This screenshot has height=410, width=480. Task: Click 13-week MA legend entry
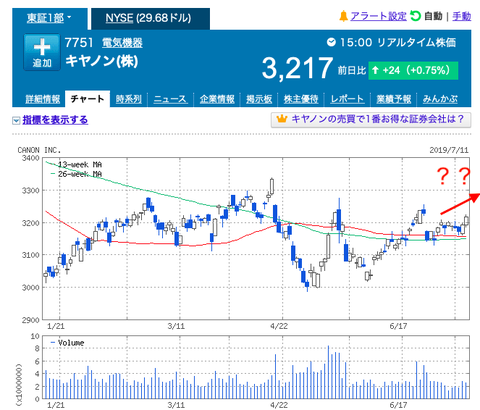(75, 165)
